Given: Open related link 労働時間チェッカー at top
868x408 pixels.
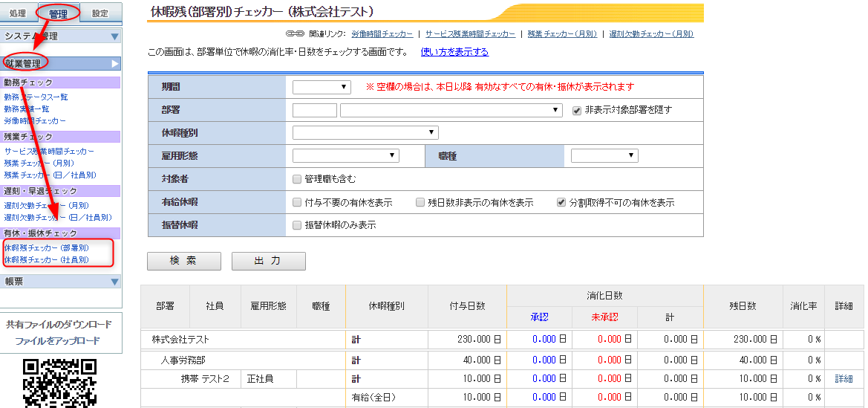Looking at the screenshot, I should click(382, 34).
